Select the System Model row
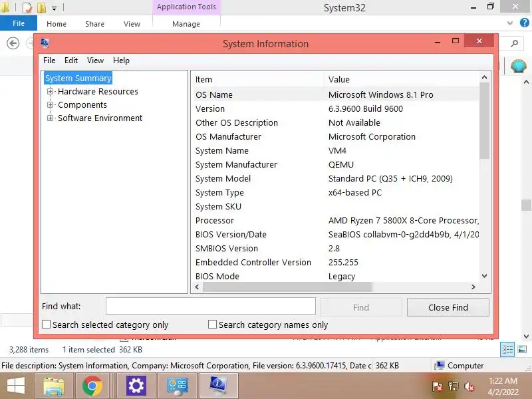The height and width of the screenshot is (399, 532). click(336, 178)
